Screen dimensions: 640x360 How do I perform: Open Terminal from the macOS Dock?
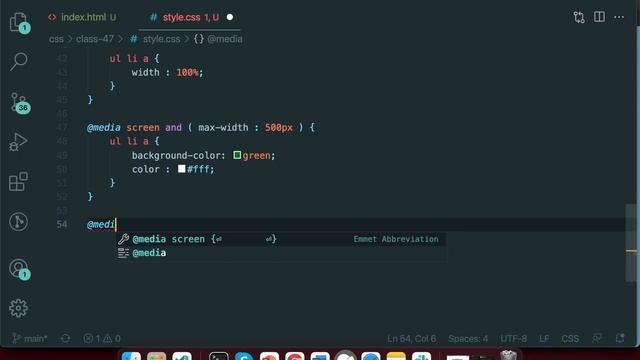(219, 356)
